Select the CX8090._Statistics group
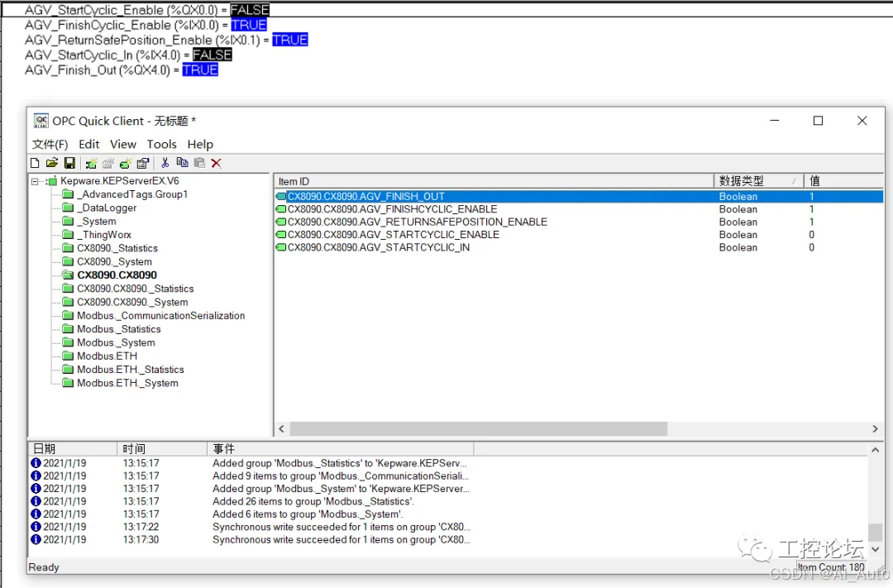Image resolution: width=893 pixels, height=588 pixels. (x=117, y=248)
